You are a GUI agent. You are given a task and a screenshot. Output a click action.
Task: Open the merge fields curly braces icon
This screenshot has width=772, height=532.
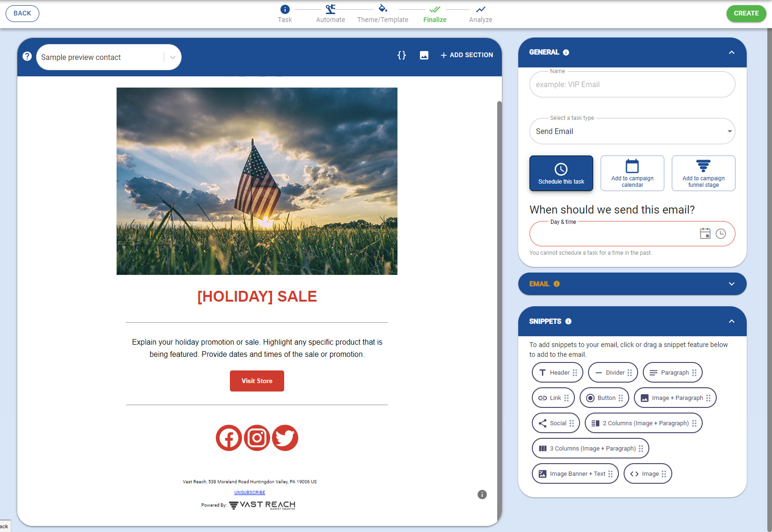point(402,55)
